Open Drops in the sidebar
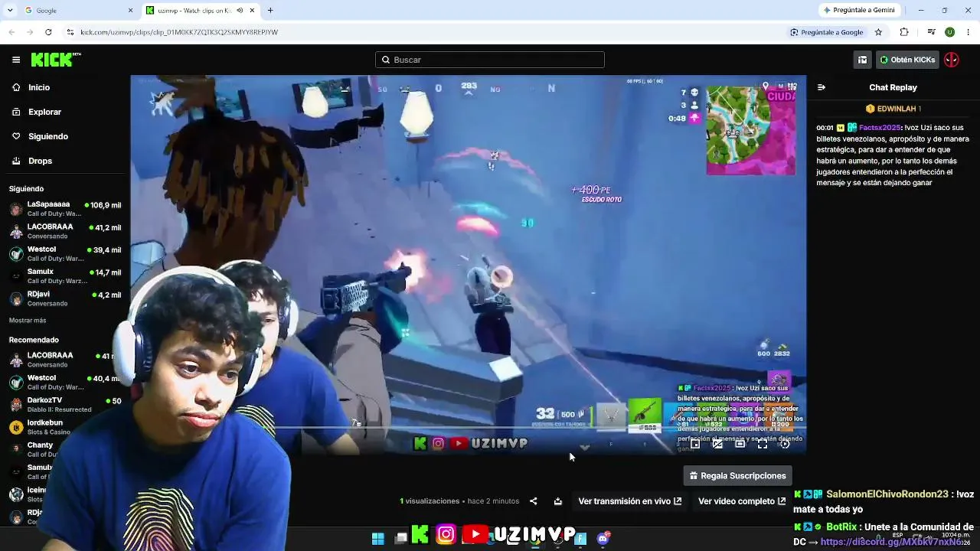This screenshot has width=980, height=551. tap(41, 161)
